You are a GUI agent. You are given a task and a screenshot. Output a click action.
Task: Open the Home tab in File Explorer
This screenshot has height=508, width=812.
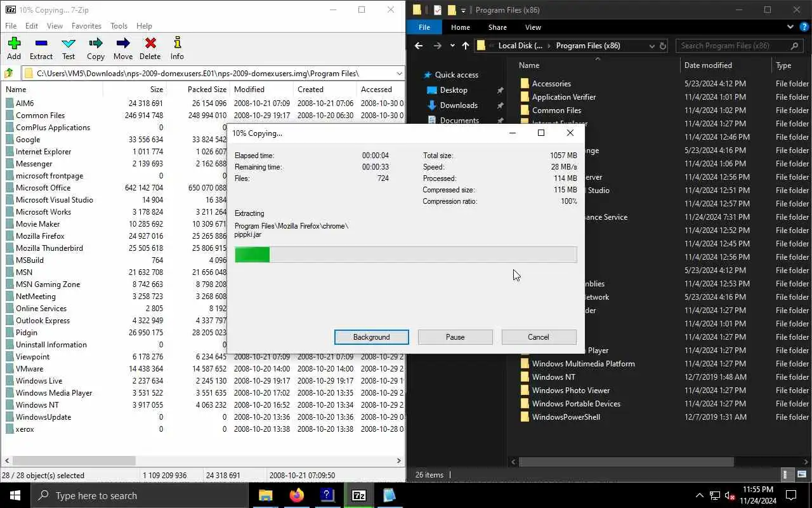click(461, 27)
